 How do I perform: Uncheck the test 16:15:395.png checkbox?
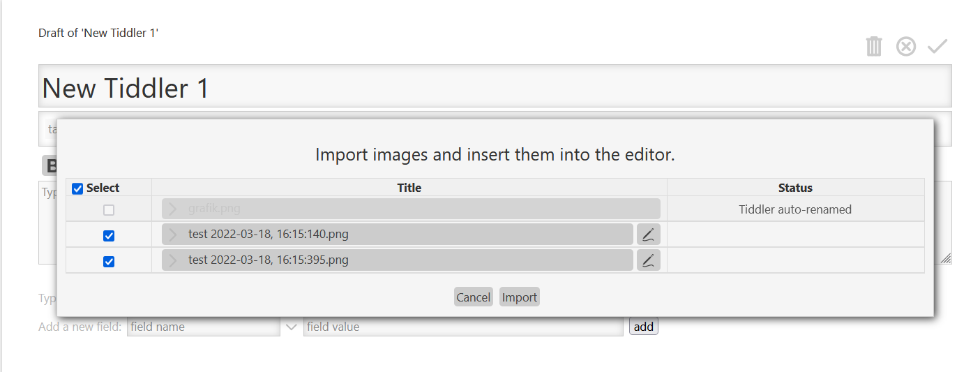pyautogui.click(x=109, y=262)
